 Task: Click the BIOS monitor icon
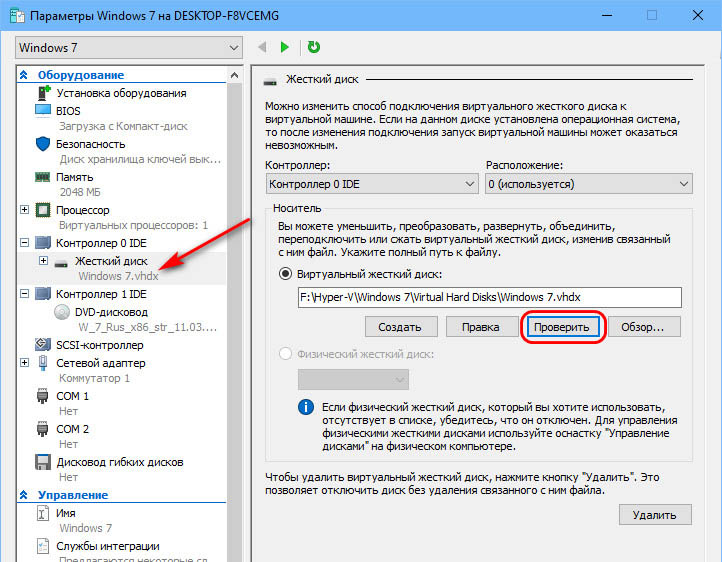[x=43, y=111]
